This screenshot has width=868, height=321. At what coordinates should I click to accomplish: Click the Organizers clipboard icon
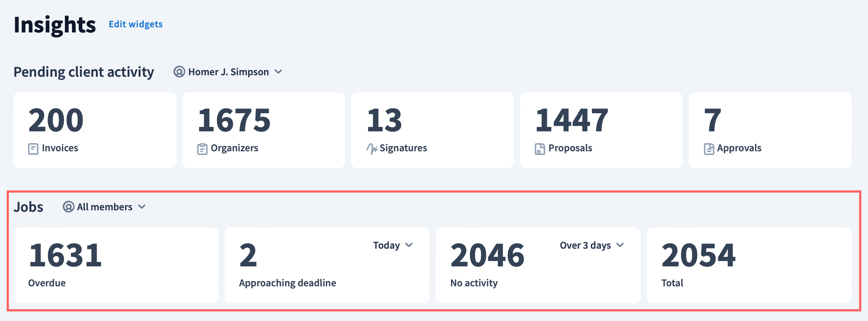coord(202,149)
